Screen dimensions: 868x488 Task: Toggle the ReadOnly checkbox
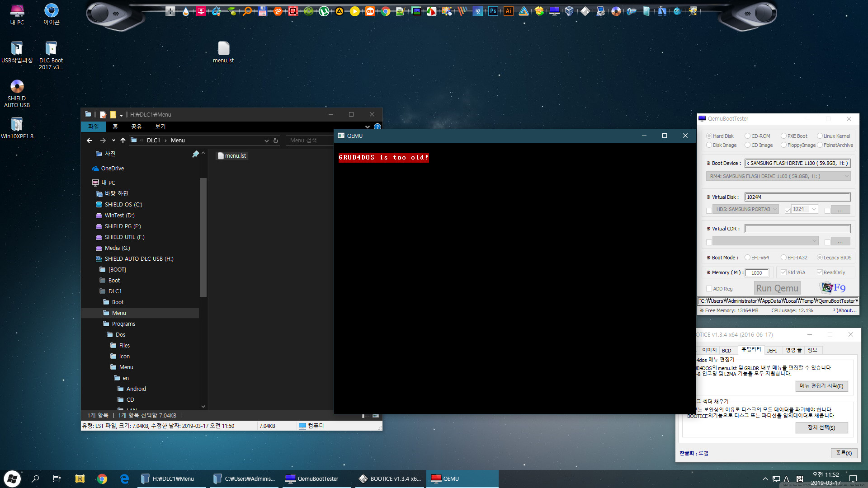coord(820,272)
